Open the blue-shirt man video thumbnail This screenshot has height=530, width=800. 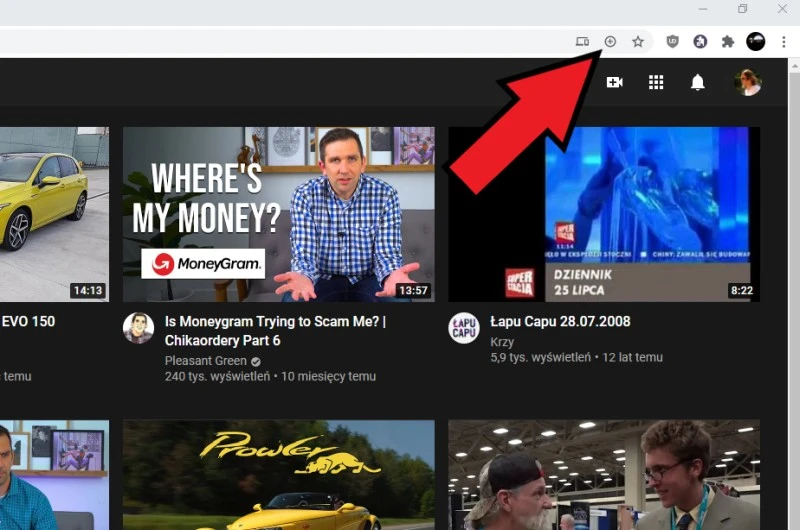pyautogui.click(x=54, y=475)
